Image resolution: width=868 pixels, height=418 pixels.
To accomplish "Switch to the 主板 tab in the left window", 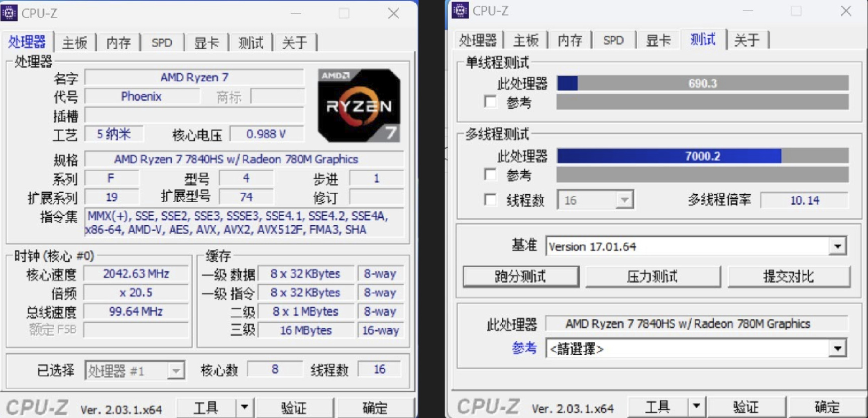I will (74, 43).
